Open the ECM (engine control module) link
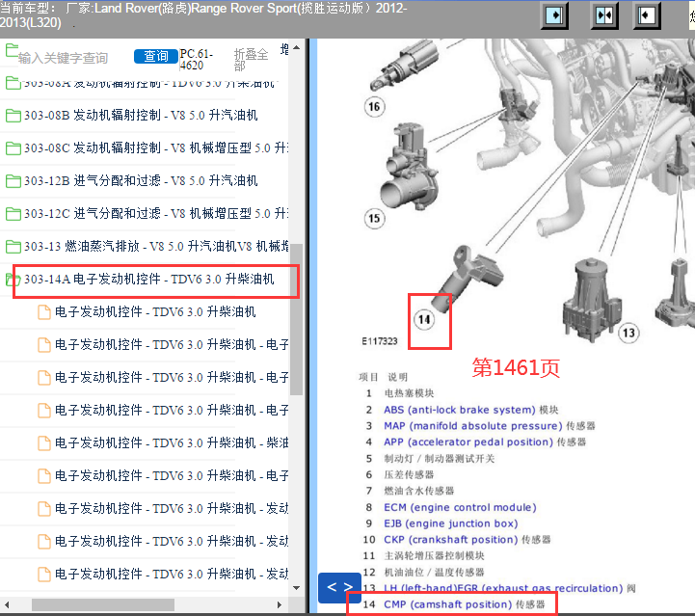 pos(460,507)
